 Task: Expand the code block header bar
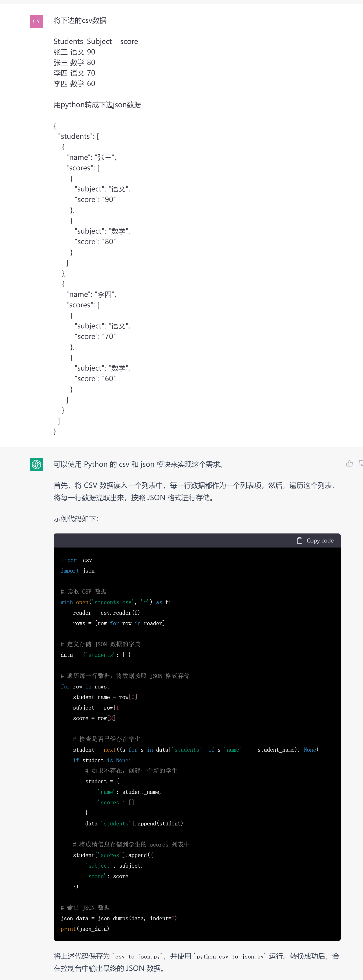click(197, 540)
